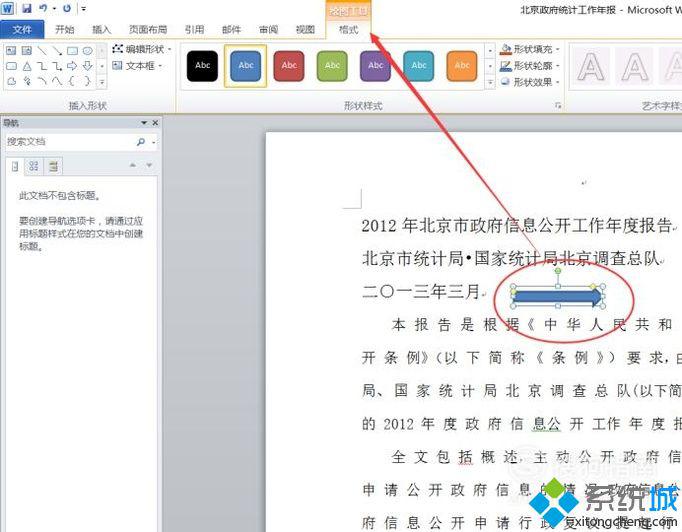Apply the aqua Abc shape style
Image resolution: width=682 pixels, height=532 pixels.
(x=418, y=66)
